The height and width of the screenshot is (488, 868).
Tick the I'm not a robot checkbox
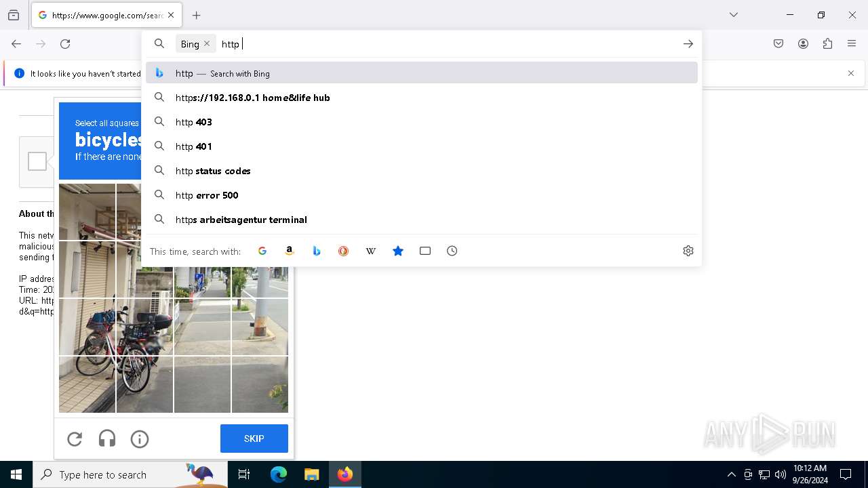[37, 161]
